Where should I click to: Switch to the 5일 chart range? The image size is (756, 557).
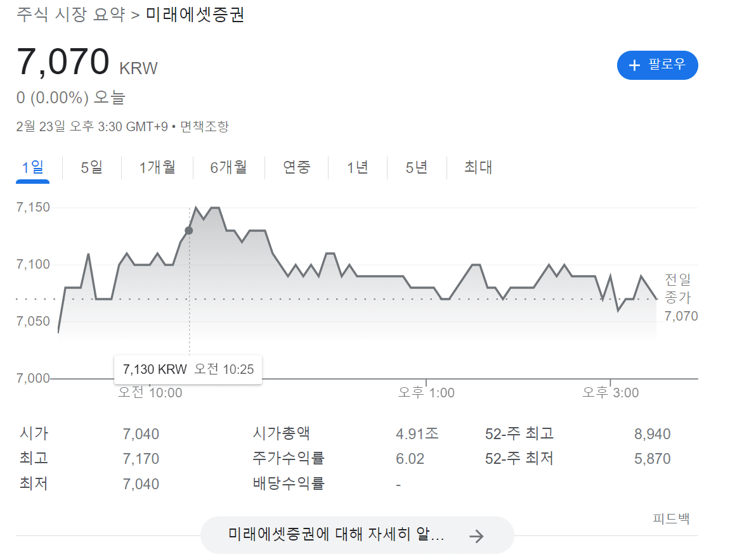[92, 168]
